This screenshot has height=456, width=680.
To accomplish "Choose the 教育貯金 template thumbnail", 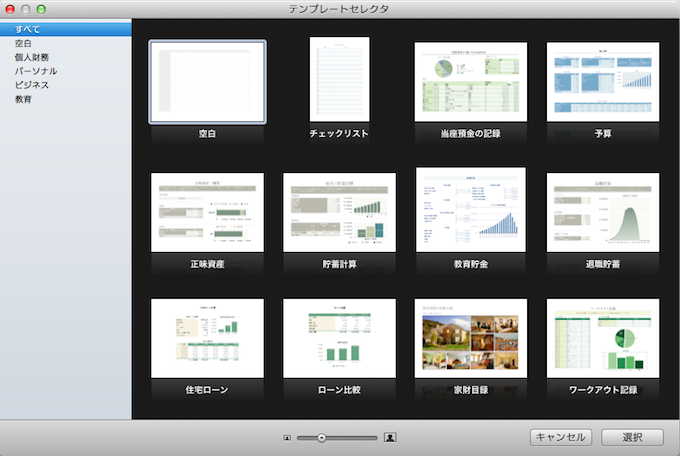I will (x=471, y=210).
